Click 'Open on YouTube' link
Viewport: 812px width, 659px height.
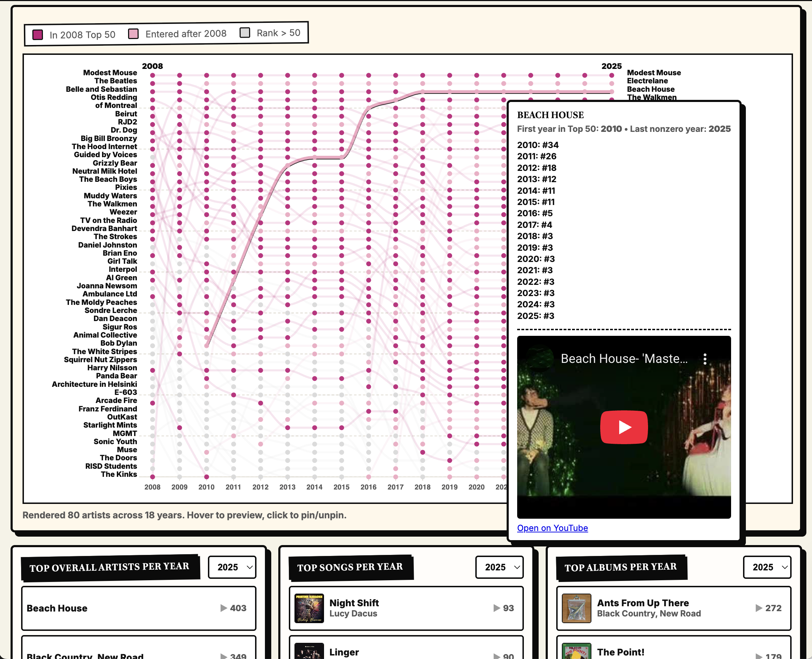tap(552, 528)
